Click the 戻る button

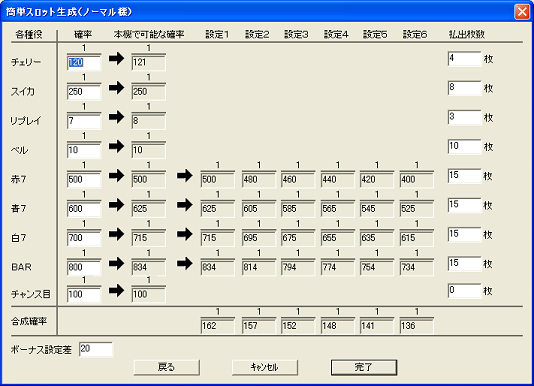pos(167,367)
